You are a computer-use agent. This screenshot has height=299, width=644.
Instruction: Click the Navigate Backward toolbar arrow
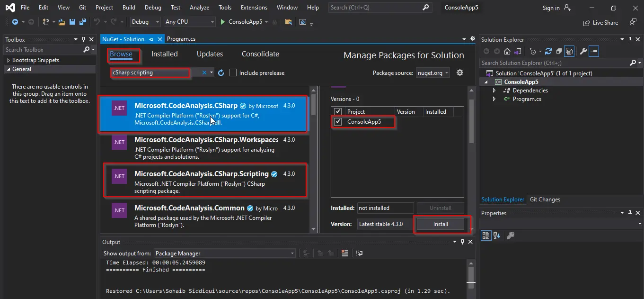(15, 22)
